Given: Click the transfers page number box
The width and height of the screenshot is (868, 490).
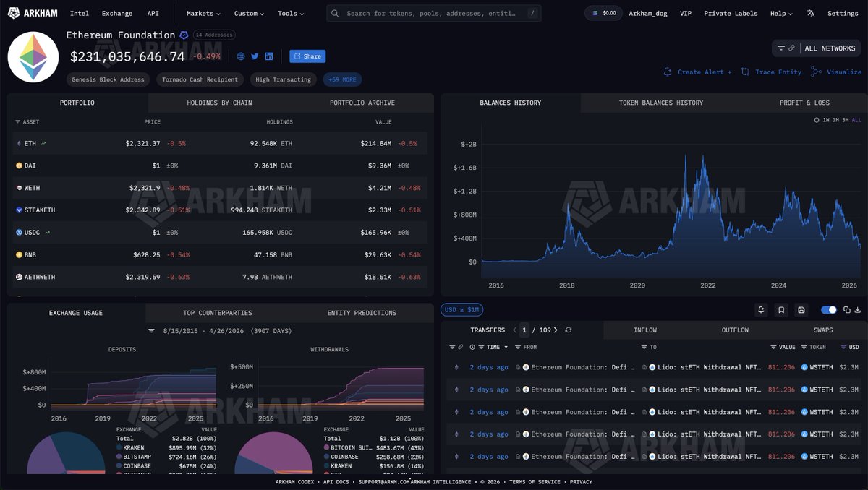Looking at the screenshot, I should pos(525,330).
